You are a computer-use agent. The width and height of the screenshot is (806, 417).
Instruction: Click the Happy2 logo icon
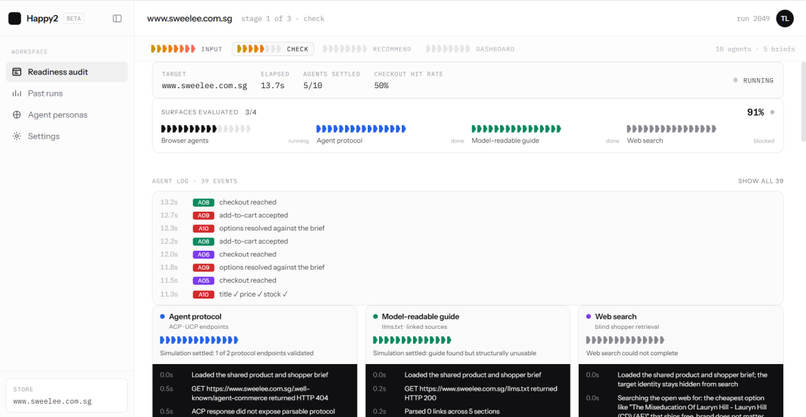pos(15,19)
